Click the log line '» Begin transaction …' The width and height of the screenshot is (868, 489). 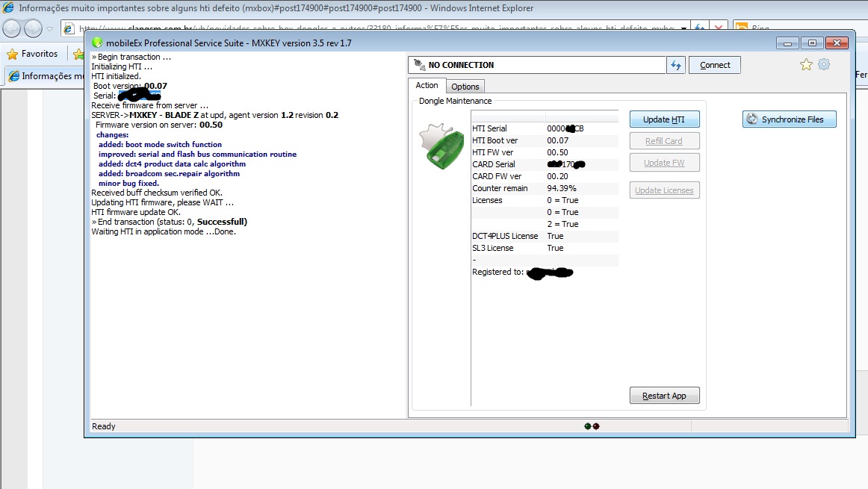coord(131,57)
